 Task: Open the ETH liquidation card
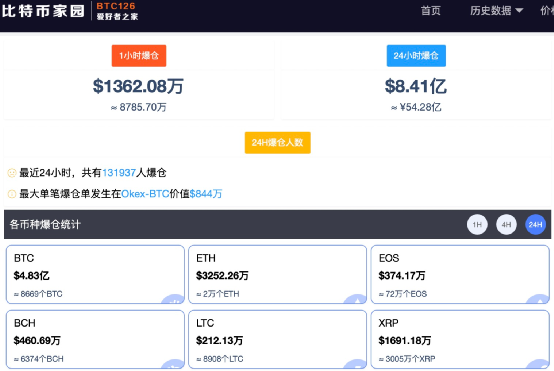click(x=278, y=275)
